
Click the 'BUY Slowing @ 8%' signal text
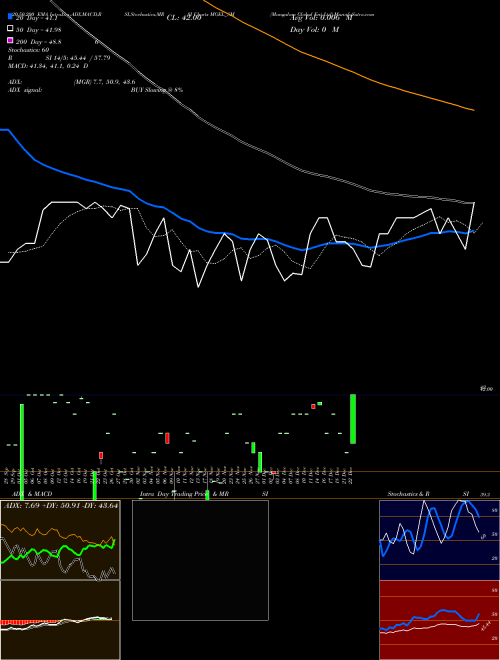(x=157, y=90)
